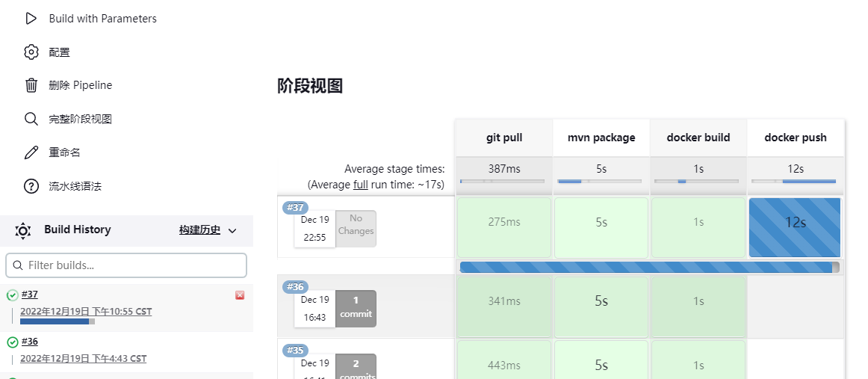Click the magnifier icon for 完整阶段视图
The image size is (868, 379).
coord(31,119)
